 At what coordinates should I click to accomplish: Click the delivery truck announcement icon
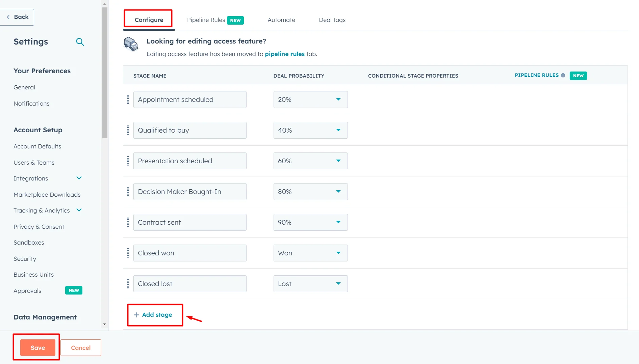click(x=131, y=44)
